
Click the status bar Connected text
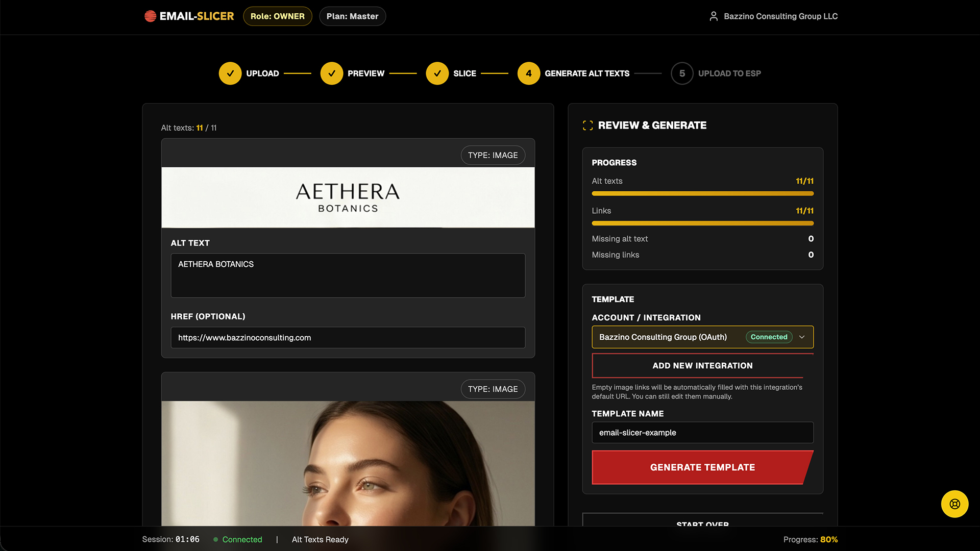click(242, 539)
